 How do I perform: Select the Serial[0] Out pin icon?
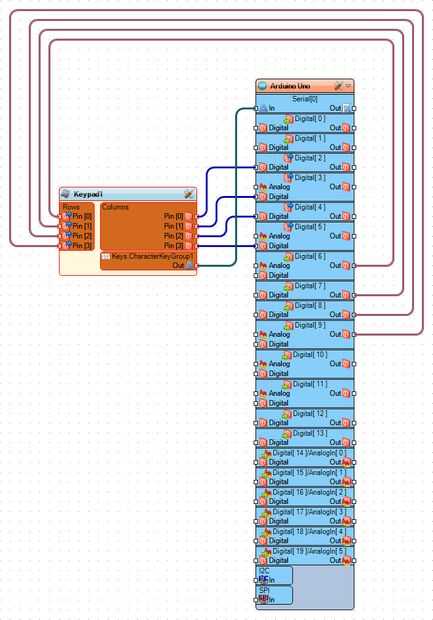346,108
